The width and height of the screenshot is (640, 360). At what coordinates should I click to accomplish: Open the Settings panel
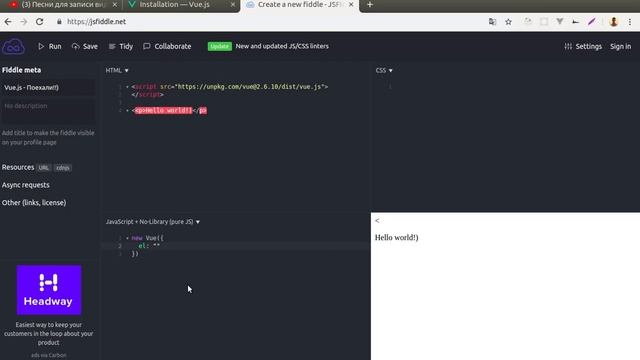[583, 47]
